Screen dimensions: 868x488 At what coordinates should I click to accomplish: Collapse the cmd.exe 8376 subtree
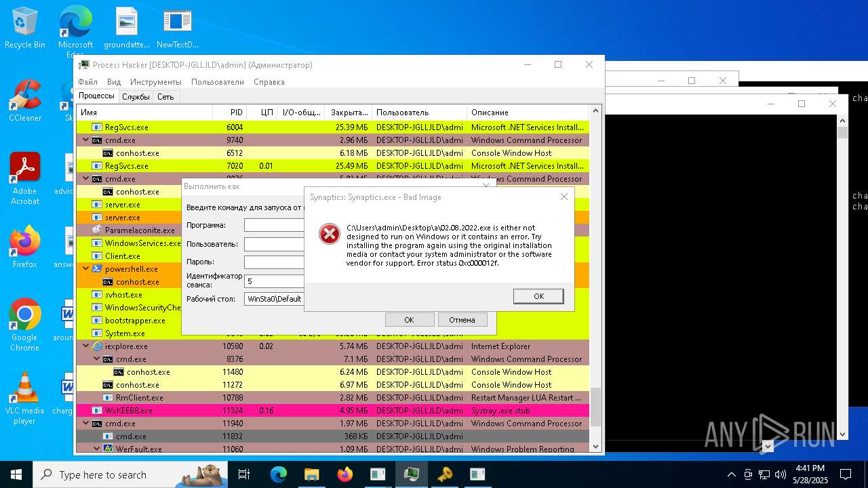pyautogui.click(x=97, y=359)
